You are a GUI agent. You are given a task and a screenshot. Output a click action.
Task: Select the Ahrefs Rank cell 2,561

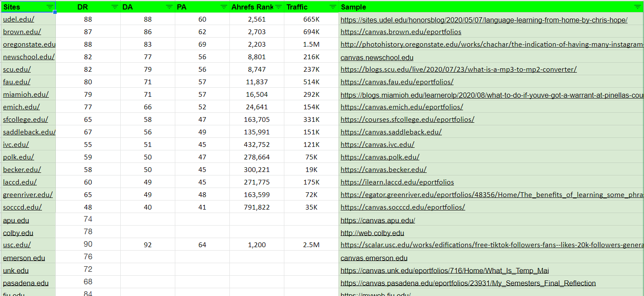coord(257,19)
